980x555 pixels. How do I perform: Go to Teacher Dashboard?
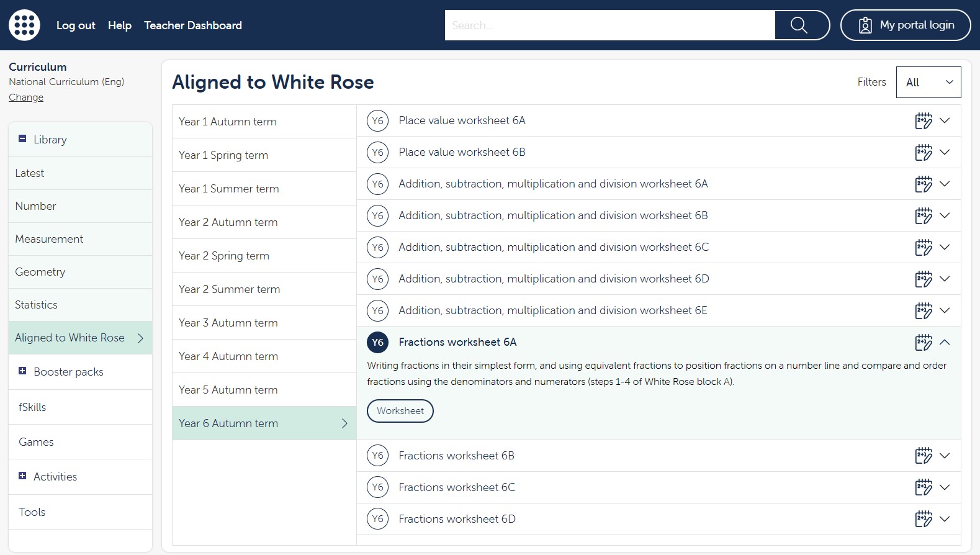click(193, 25)
